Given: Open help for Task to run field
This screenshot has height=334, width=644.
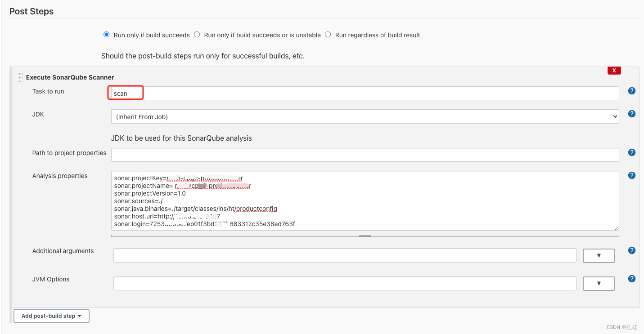Looking at the screenshot, I should (631, 91).
